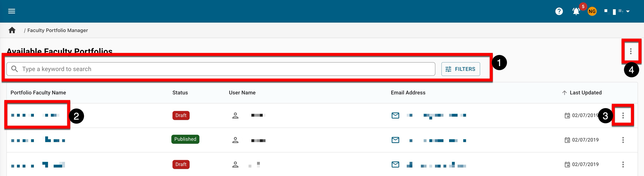Screen dimensions: 644x176
Task: Click the Portfolio Faculty Name column header
Action: 38,93
